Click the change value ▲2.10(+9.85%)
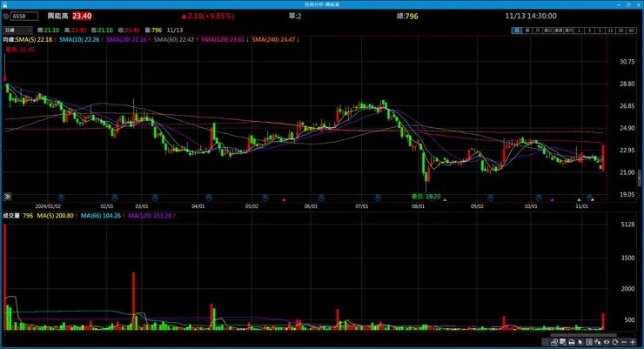The height and width of the screenshot is (349, 644). 208,16
